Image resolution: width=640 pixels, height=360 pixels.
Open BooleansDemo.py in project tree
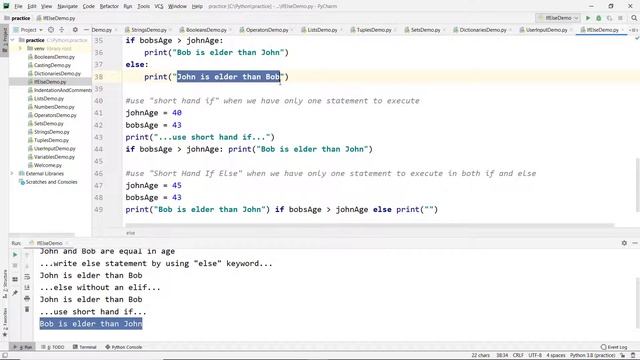click(54, 57)
